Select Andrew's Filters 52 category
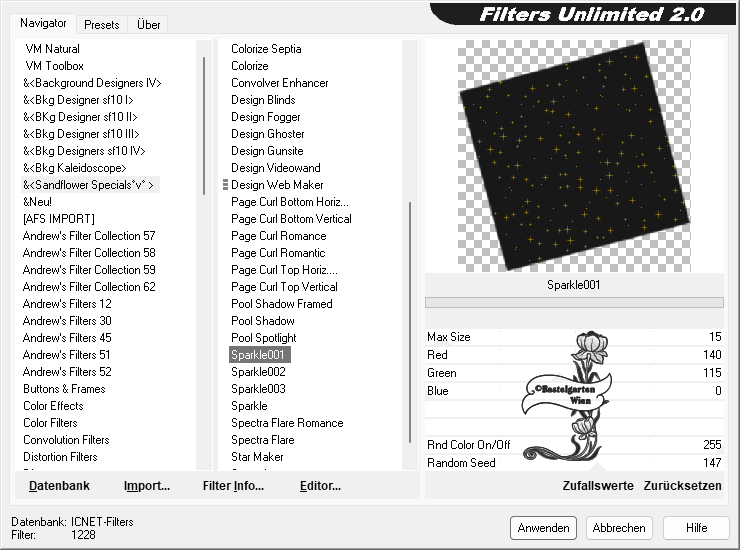This screenshot has width=740, height=550. pos(67,372)
